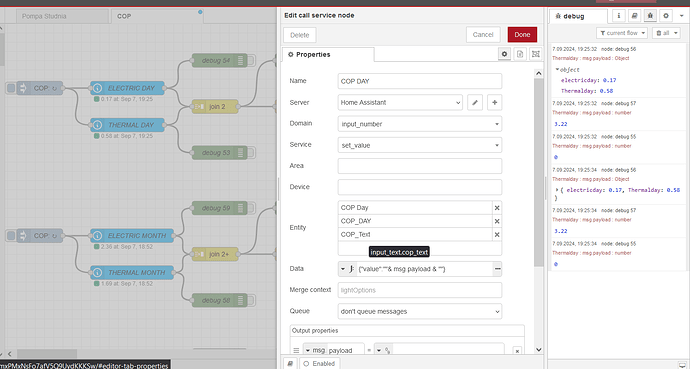Select the Properties tab
Image resolution: width=690 pixels, height=369 pixels.
pos(328,55)
